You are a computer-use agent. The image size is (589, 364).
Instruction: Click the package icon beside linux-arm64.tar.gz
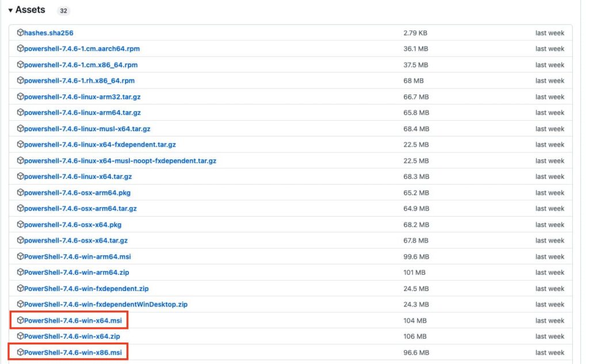coord(20,112)
